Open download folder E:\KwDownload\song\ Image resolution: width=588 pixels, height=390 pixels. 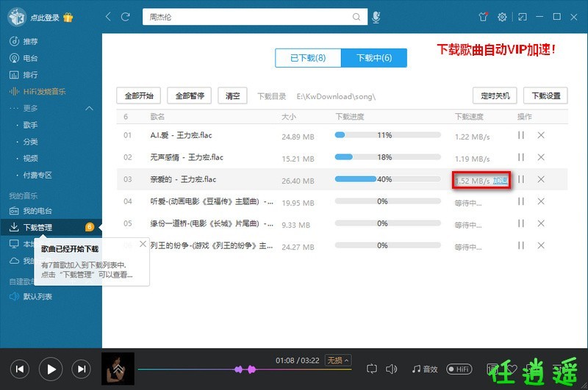click(336, 97)
